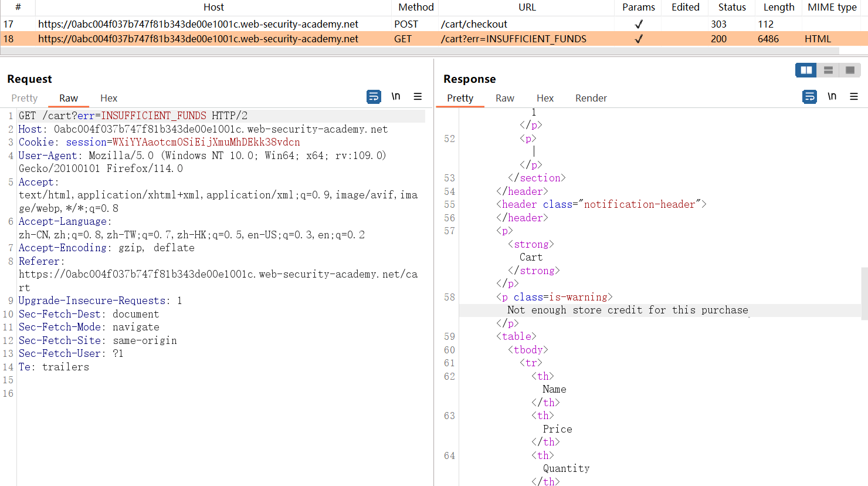Open the Response panel options menu
This screenshot has width=868, height=486.
coord(854,97)
